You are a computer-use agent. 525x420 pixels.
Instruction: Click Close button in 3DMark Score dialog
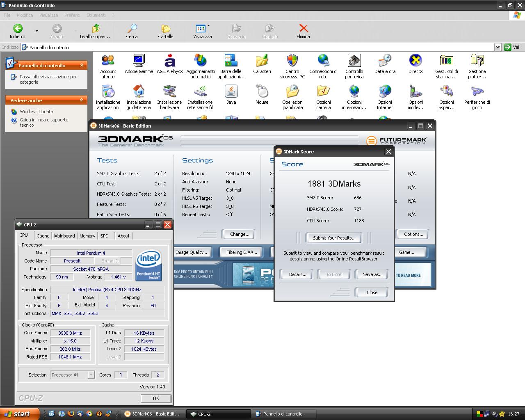[372, 292]
